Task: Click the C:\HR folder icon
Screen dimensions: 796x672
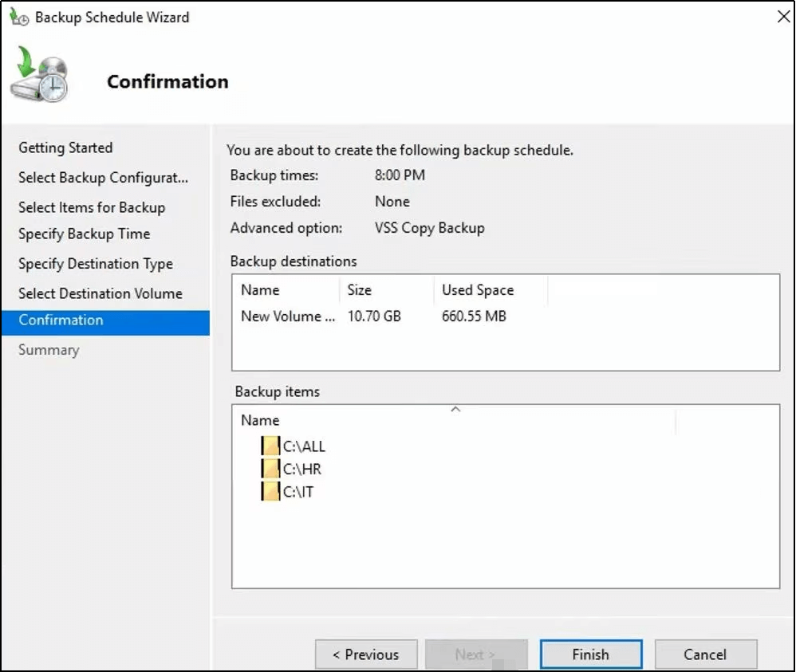Action: point(271,469)
